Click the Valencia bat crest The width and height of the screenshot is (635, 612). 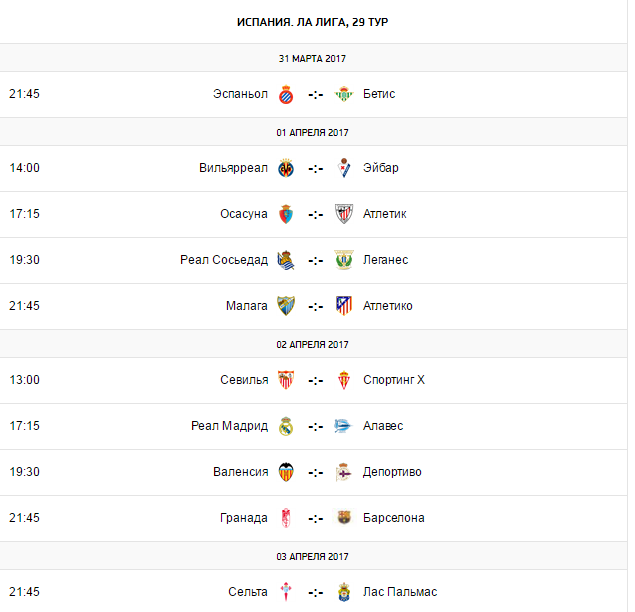coord(286,472)
